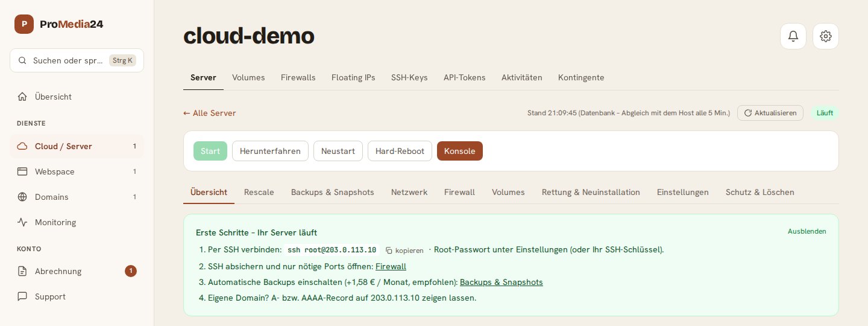Open the server Volumes sub-tab
Viewport: 868px width, 326px height.
tap(508, 192)
